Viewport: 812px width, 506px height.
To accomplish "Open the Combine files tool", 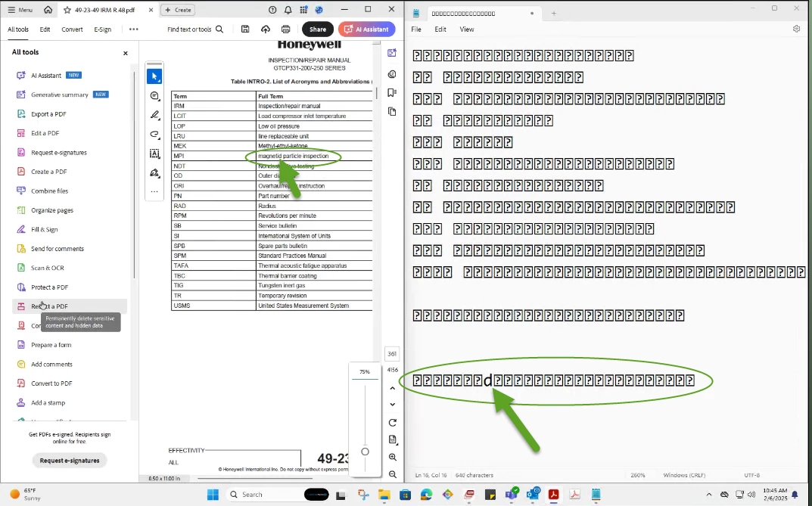I will (49, 191).
